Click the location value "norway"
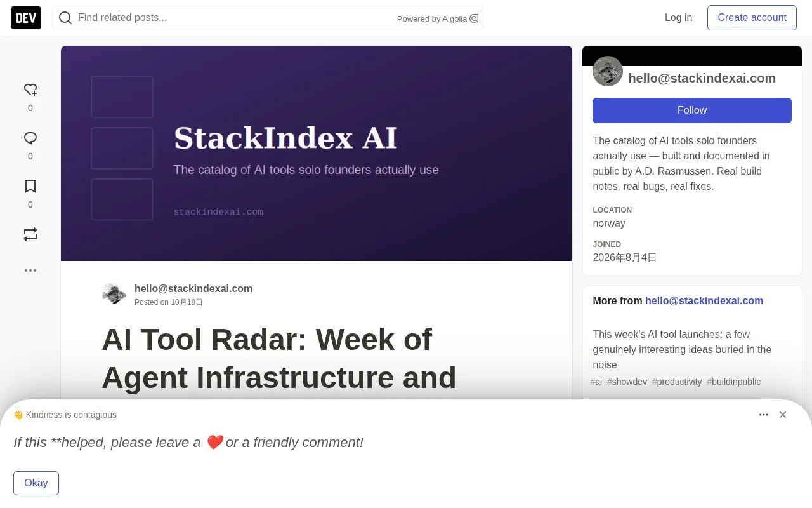Screen dimensions: 812x508 609,224
